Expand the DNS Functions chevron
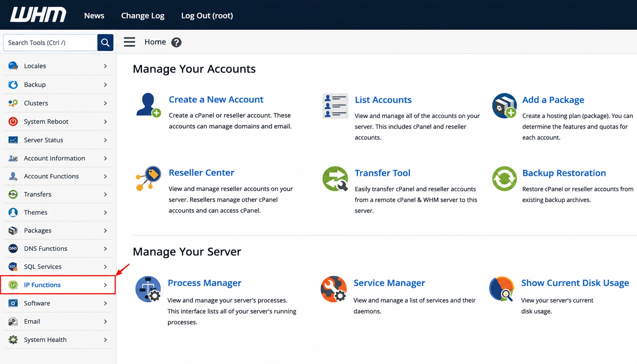 click(105, 249)
